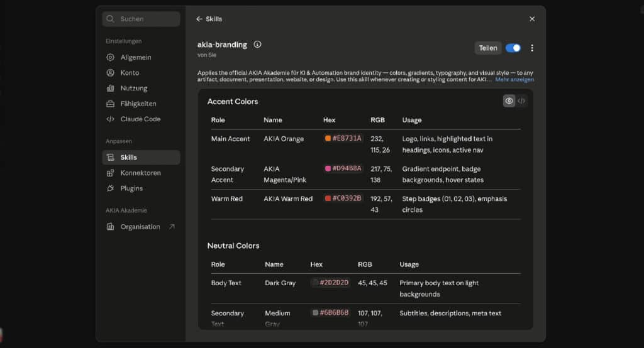This screenshot has height=348, width=644.
Task: Open Claude Code settings page
Action: click(x=141, y=119)
